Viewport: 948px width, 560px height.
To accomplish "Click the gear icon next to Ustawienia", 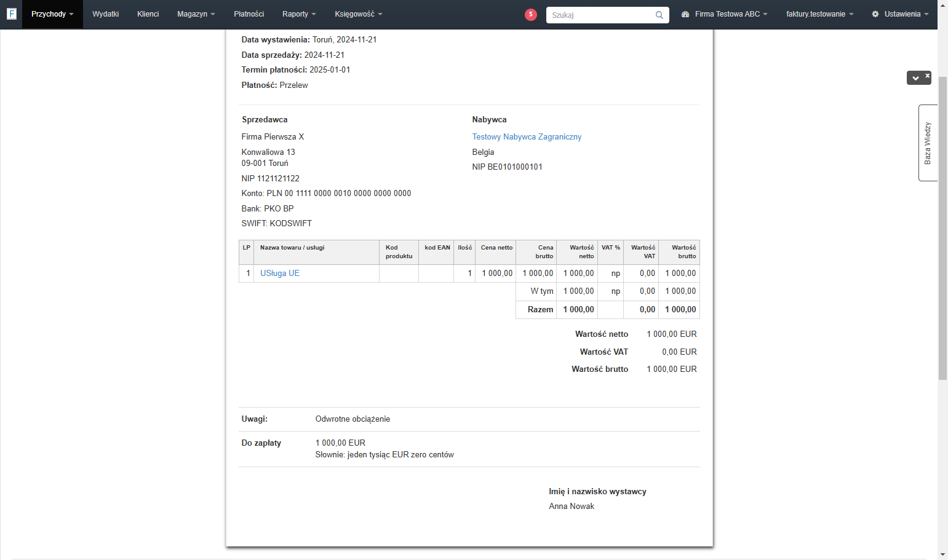I will coord(875,14).
